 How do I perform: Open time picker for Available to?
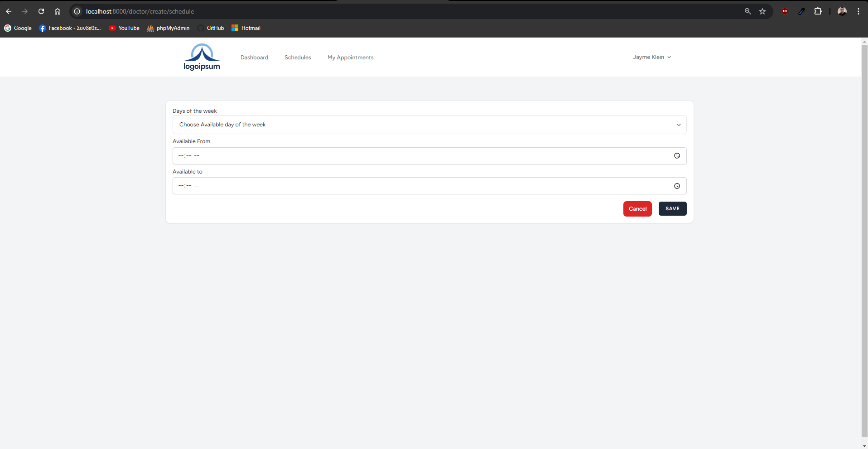(677, 186)
